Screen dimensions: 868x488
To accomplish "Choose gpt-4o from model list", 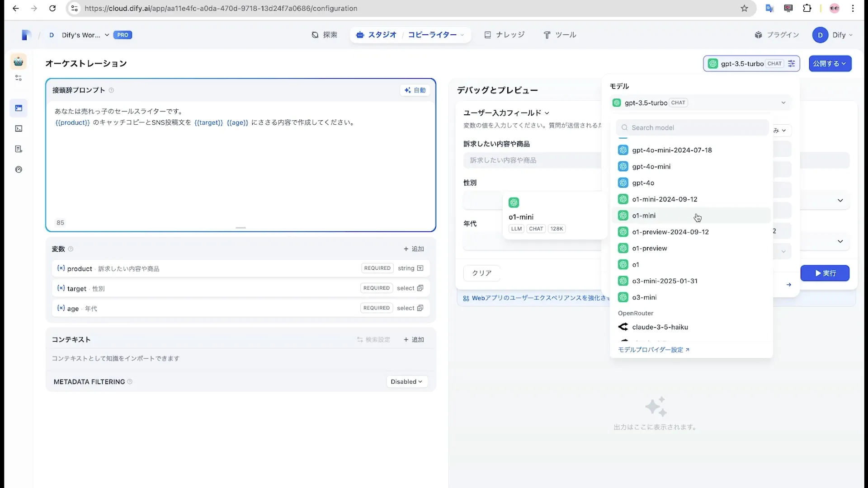I will [x=691, y=183].
